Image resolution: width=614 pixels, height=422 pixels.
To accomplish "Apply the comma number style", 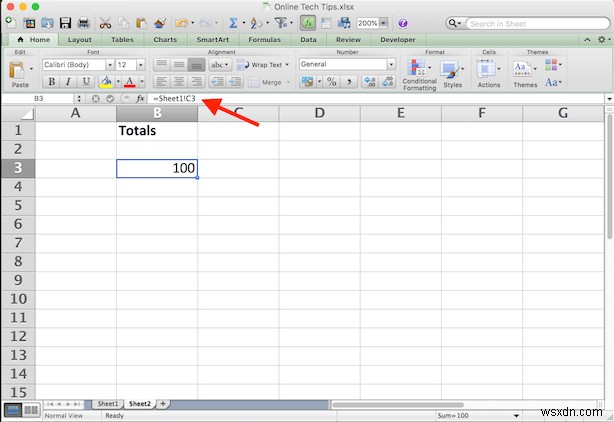I will pos(349,81).
